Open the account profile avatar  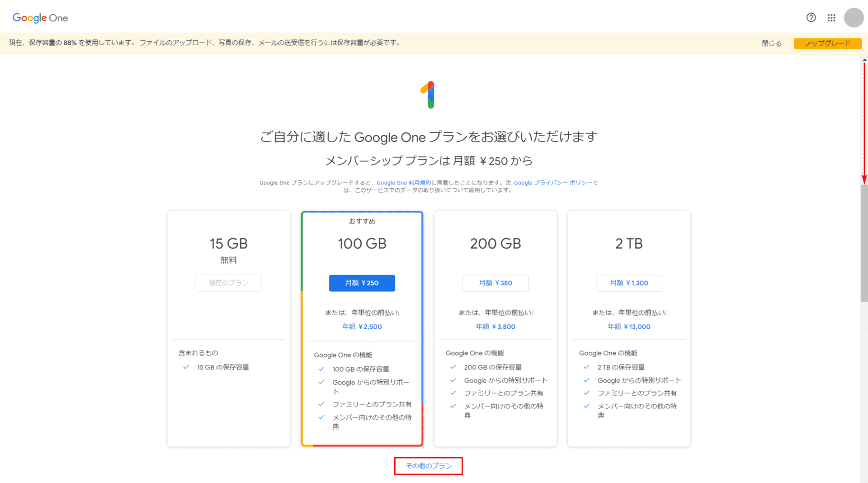pos(854,18)
